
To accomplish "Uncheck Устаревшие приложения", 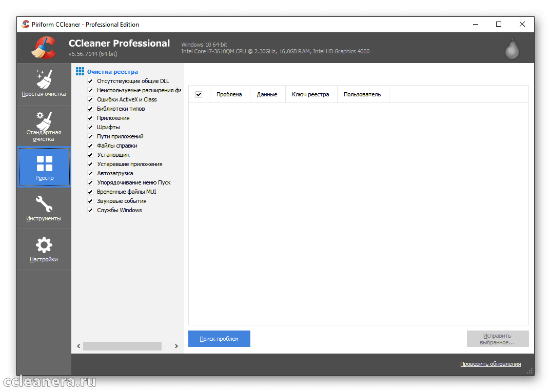I will pos(90,164).
